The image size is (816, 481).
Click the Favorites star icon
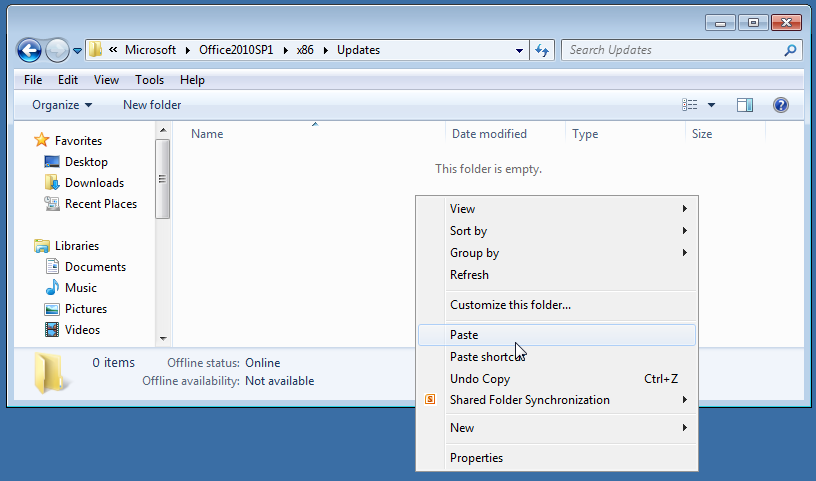pos(41,140)
